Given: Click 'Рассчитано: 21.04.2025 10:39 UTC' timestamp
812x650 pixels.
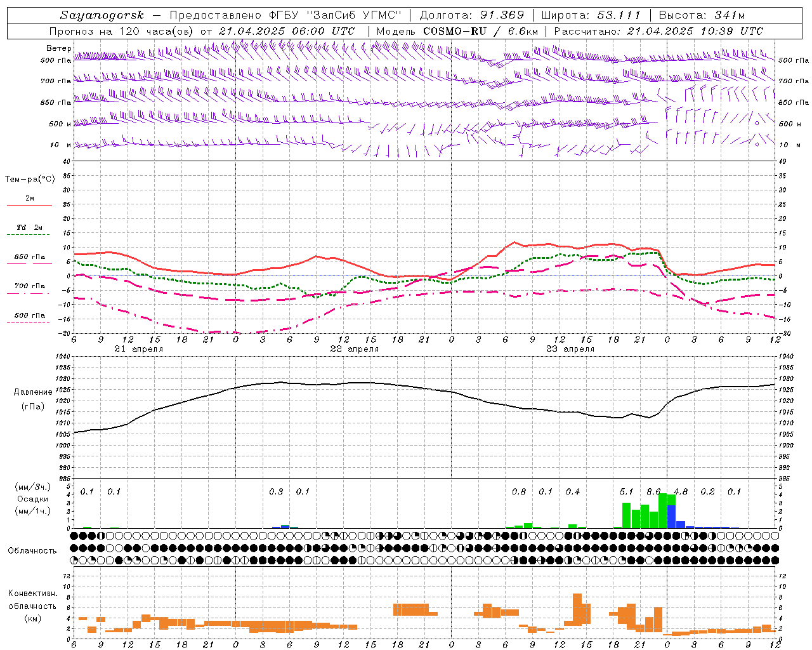Looking at the screenshot, I should (x=658, y=31).
